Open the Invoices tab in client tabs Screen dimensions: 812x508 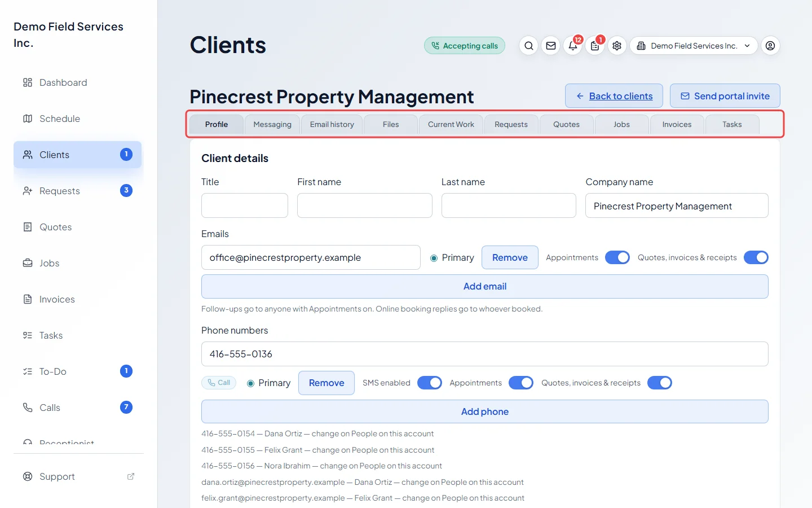click(x=677, y=125)
